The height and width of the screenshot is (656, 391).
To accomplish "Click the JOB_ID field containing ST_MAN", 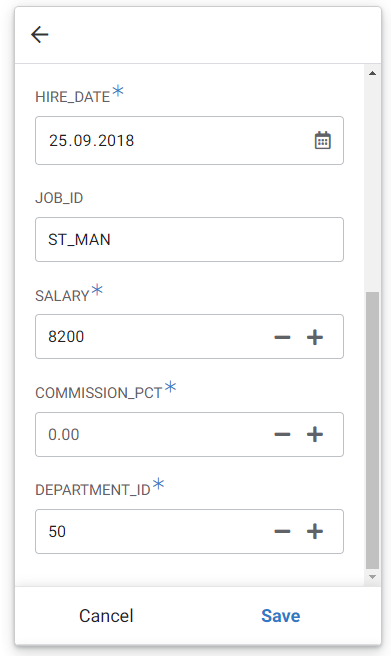I will point(189,239).
